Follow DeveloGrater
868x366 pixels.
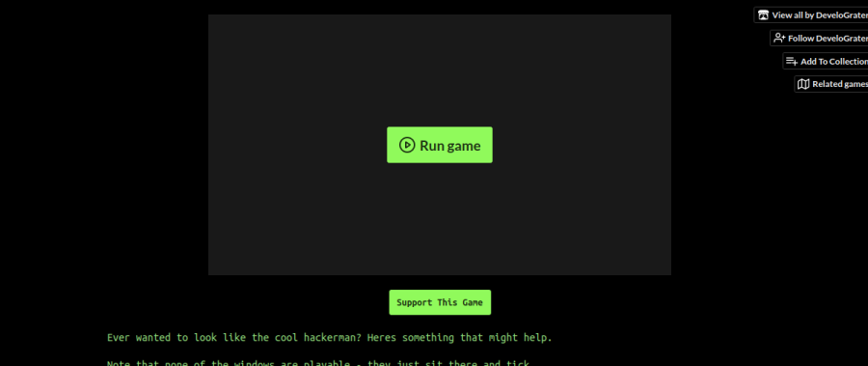pyautogui.click(x=820, y=39)
